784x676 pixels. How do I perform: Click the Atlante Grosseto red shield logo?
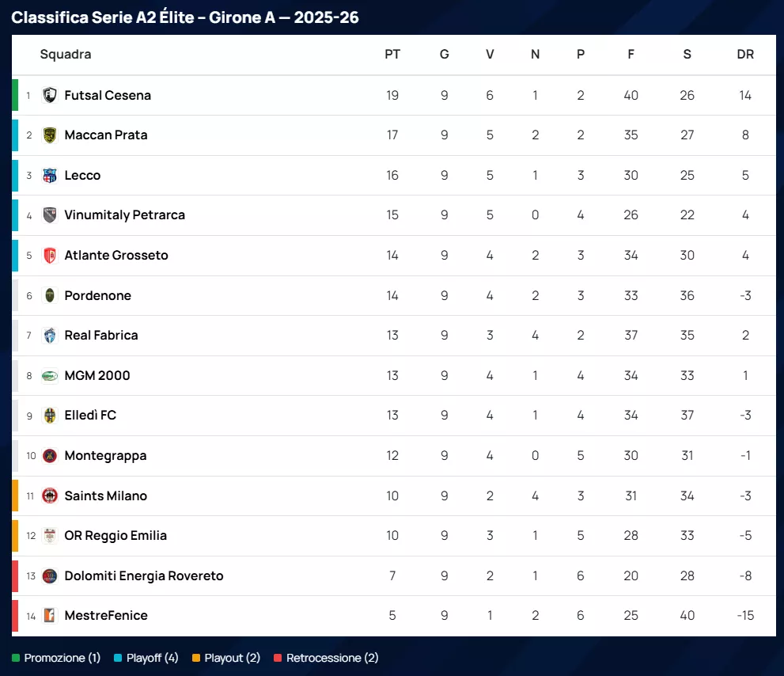point(50,256)
